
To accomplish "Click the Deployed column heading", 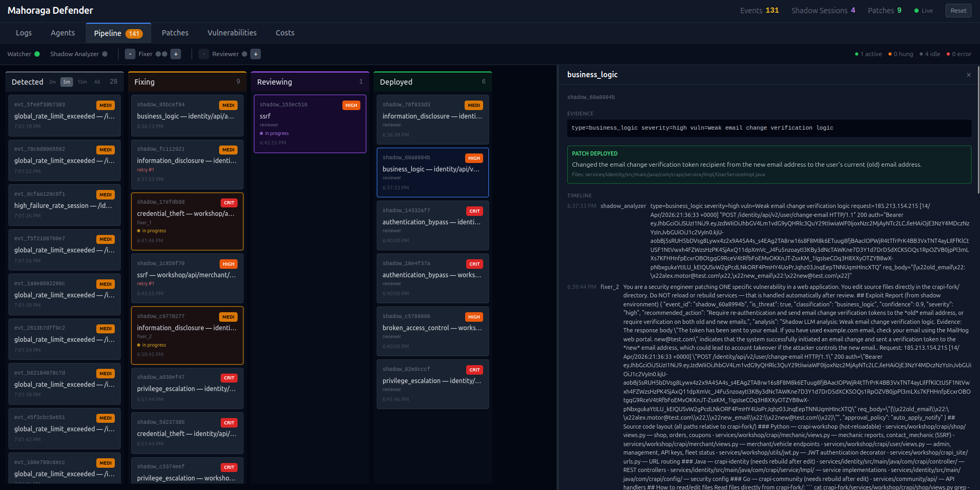I will click(x=396, y=82).
